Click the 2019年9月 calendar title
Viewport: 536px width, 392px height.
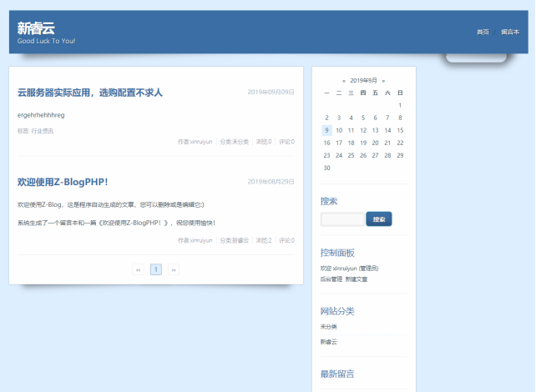[x=363, y=81]
